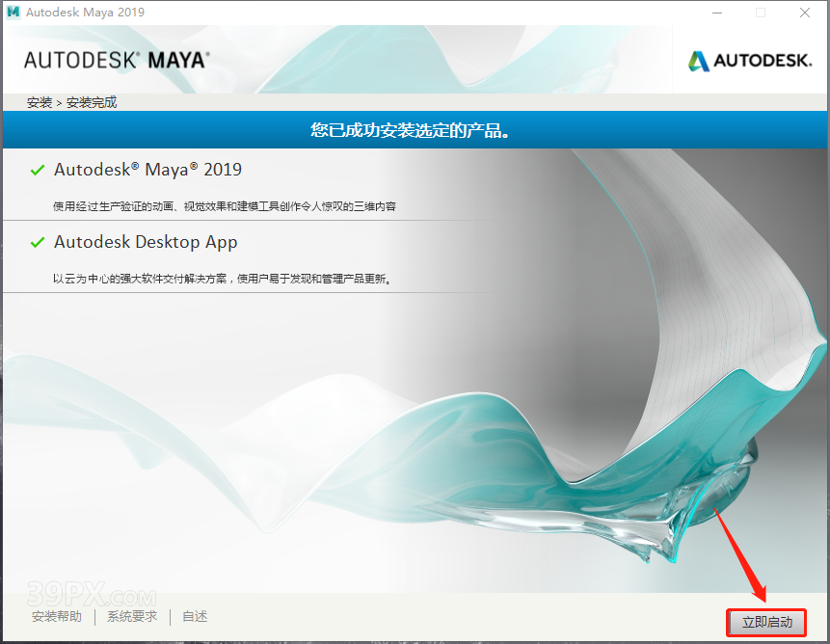Screen dimensions: 830x644
Task: Close the Maya installer window
Action: 805,13
